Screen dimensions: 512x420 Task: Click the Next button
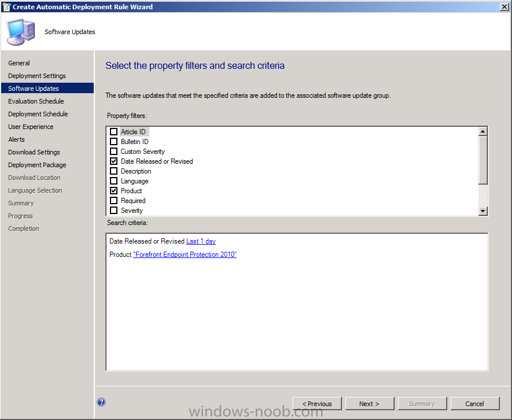point(370,404)
